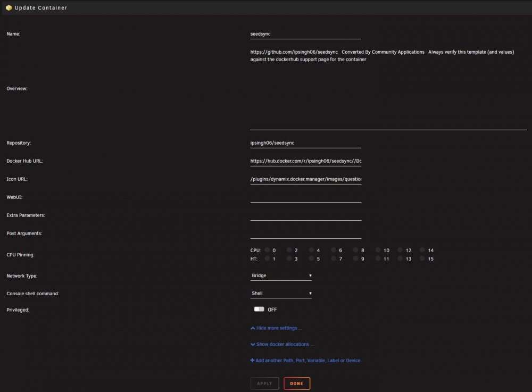This screenshot has height=392, width=532.
Task: Check CPU 12 pinning checkbox
Action: click(x=400, y=250)
